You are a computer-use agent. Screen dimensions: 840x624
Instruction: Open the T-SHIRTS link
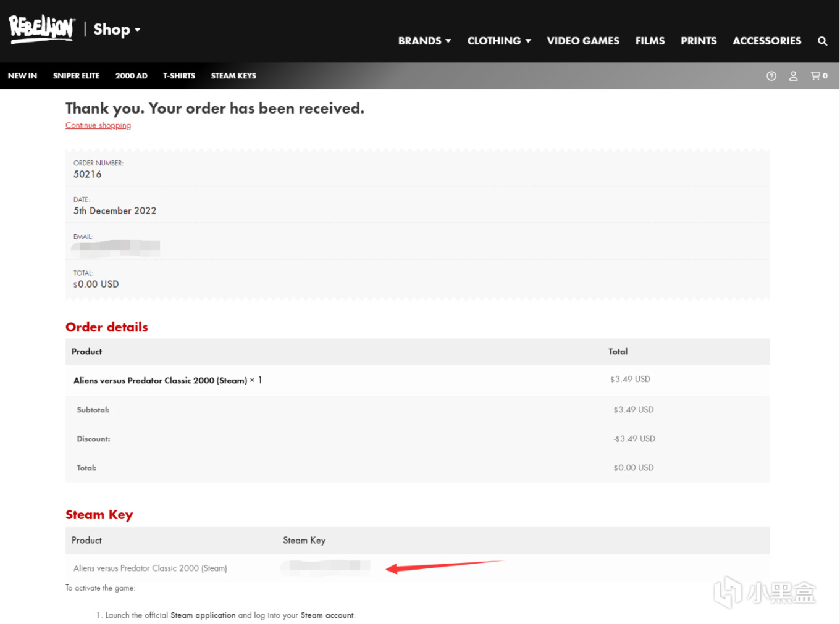(179, 76)
